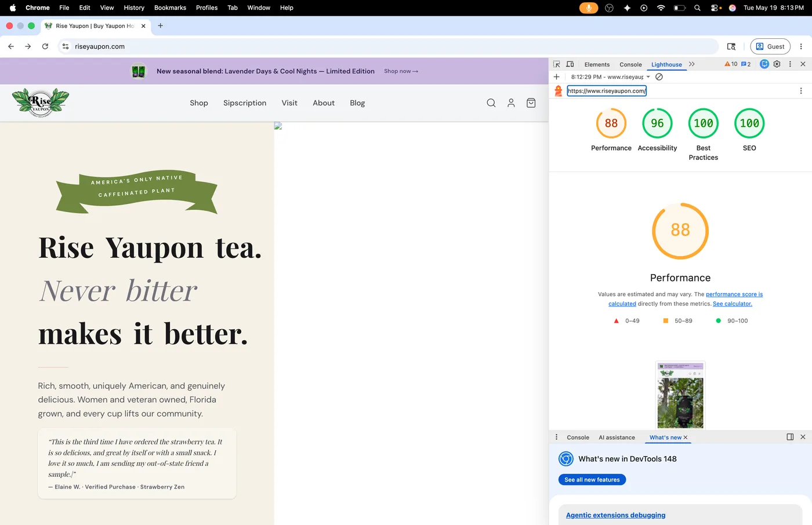Start a new Lighthouse report with plus icon
Viewport: 812px width, 525px height.
[557, 77]
